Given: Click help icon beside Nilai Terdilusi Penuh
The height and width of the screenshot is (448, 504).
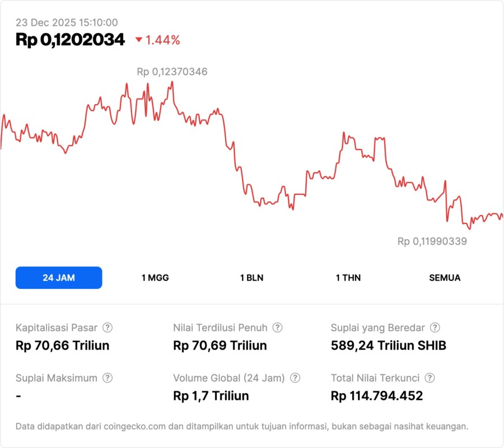Looking at the screenshot, I should [277, 328].
